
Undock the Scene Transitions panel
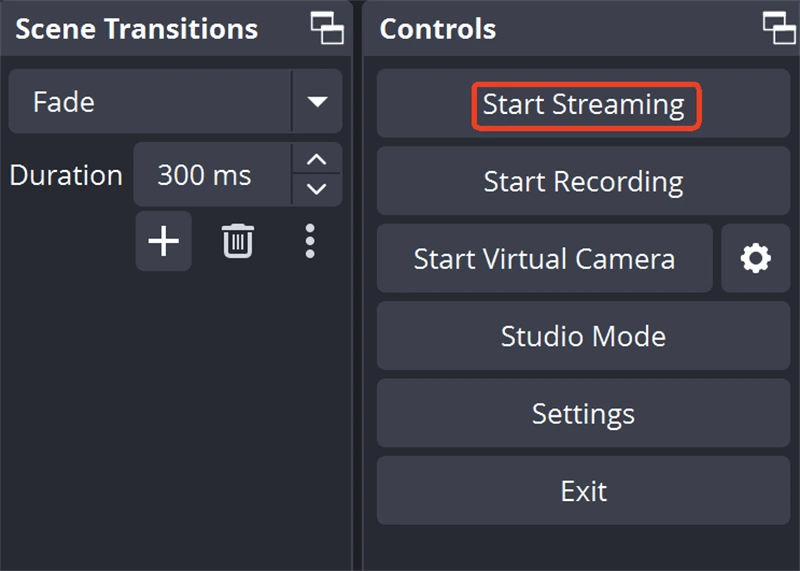[x=327, y=28]
